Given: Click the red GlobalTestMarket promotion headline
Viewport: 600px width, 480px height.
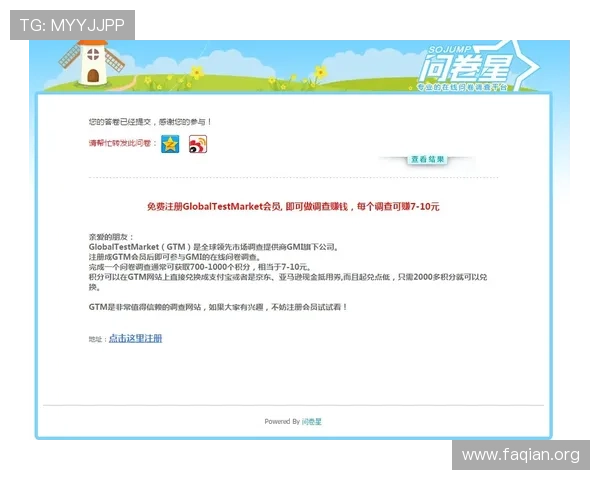Looking at the screenshot, I should click(x=293, y=207).
